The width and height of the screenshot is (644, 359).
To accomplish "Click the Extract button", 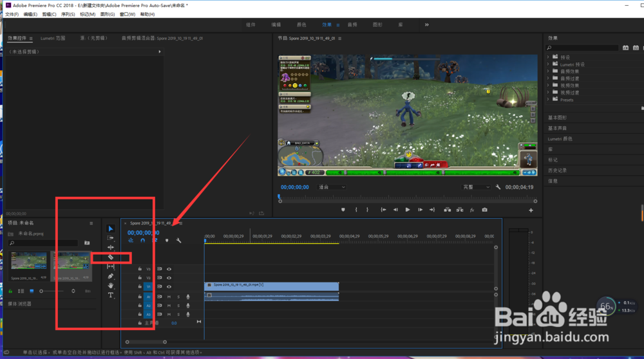I will (460, 210).
